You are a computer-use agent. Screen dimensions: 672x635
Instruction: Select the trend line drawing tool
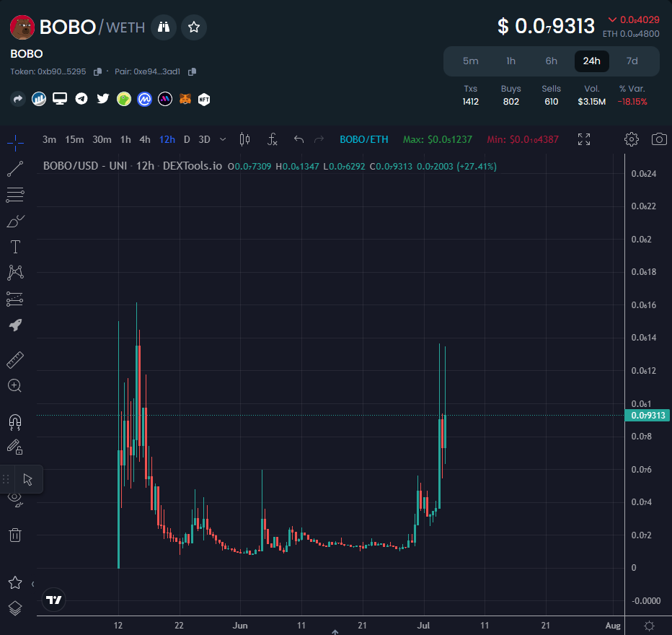[x=15, y=169]
